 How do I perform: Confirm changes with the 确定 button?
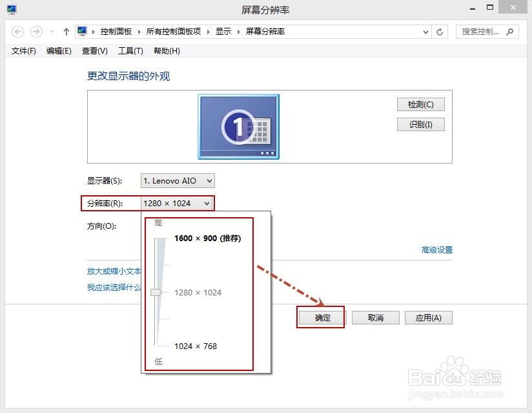pos(321,317)
